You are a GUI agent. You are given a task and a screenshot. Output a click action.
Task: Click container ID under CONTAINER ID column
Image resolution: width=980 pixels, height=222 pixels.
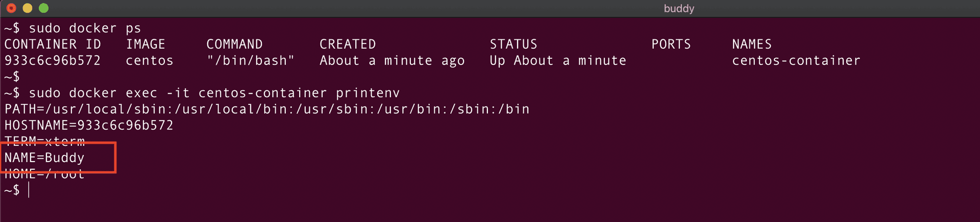(53, 61)
